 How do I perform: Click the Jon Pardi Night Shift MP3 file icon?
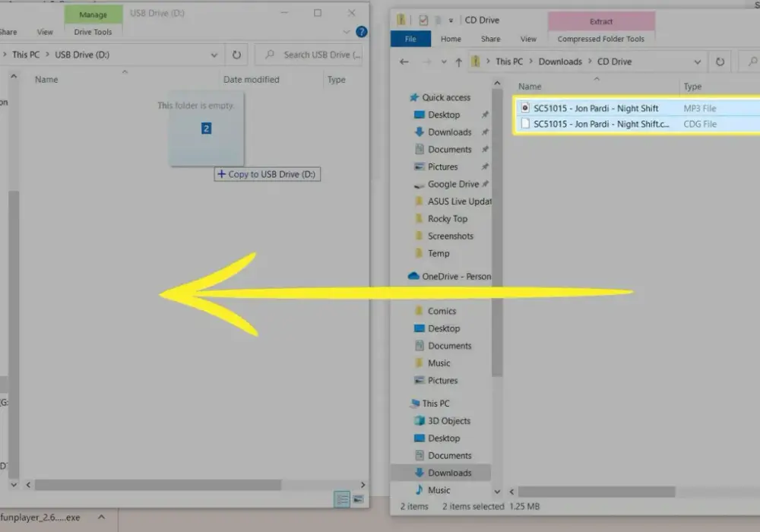(x=525, y=108)
